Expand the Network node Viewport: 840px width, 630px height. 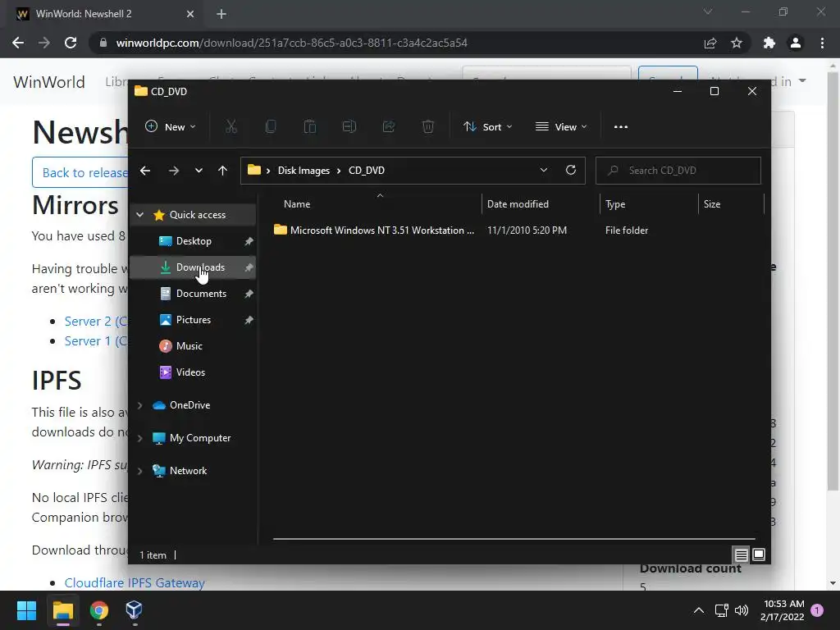(x=139, y=471)
